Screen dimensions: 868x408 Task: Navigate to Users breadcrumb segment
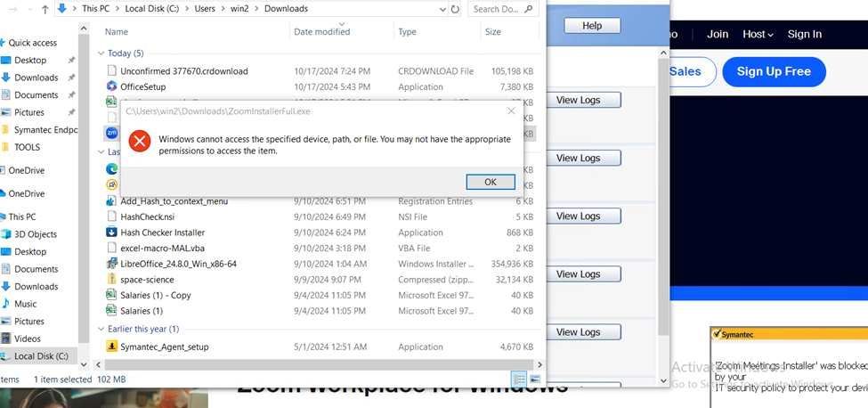205,9
